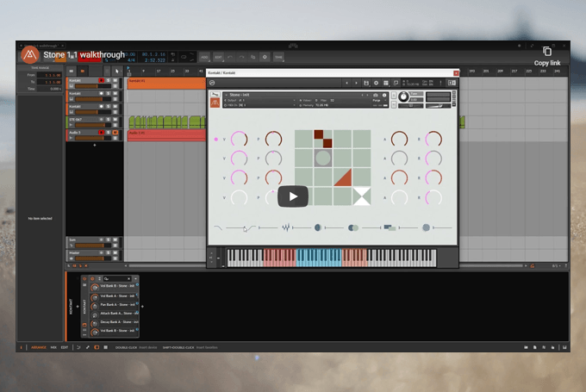Click the redo arrow in top toolbar
Image resolution: width=586 pixels, height=392 pixels.
(x=241, y=57)
